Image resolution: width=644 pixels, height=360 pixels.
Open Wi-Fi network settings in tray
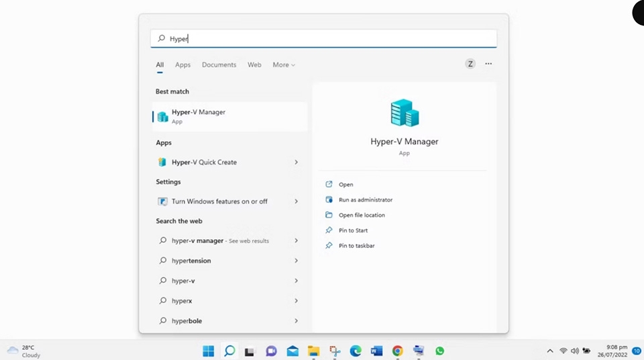coord(563,351)
